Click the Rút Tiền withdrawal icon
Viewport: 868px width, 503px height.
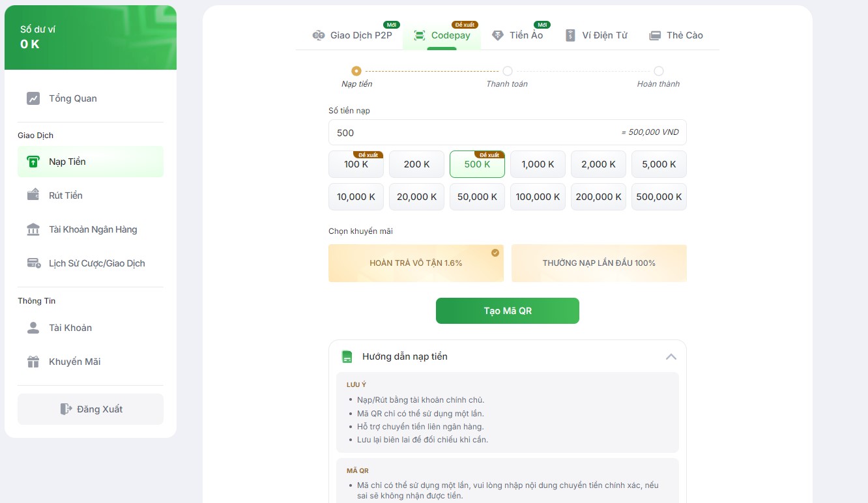coord(32,195)
